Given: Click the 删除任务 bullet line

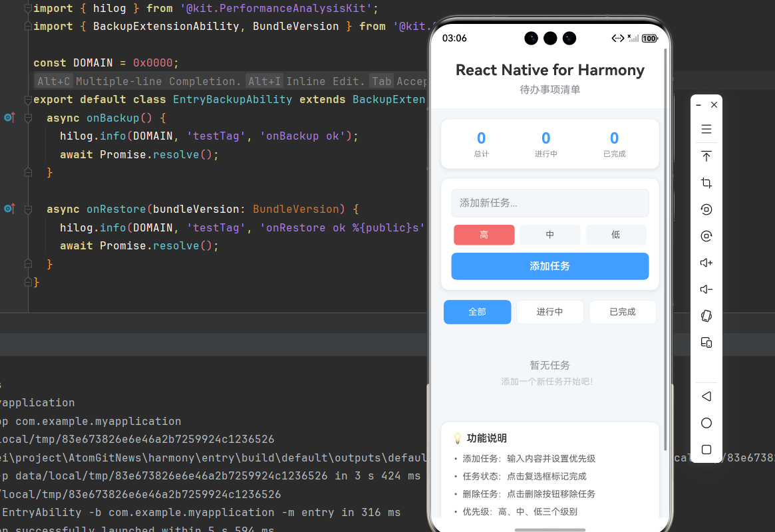Looking at the screenshot, I should point(529,494).
